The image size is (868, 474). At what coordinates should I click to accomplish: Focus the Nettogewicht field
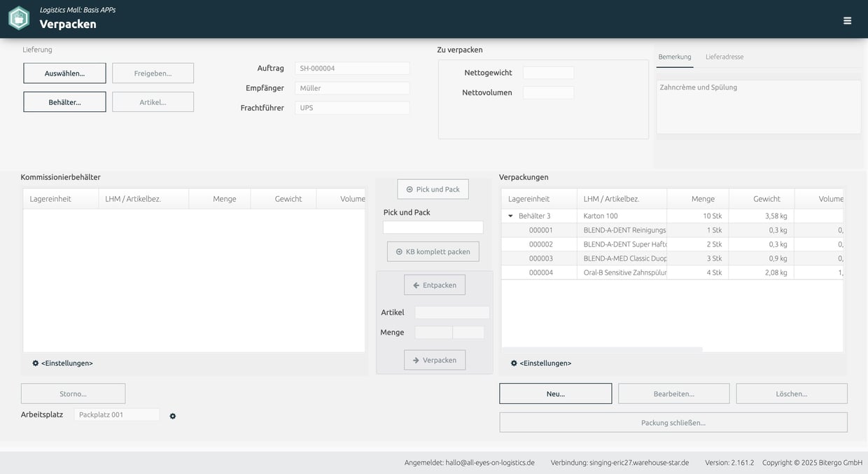click(548, 73)
